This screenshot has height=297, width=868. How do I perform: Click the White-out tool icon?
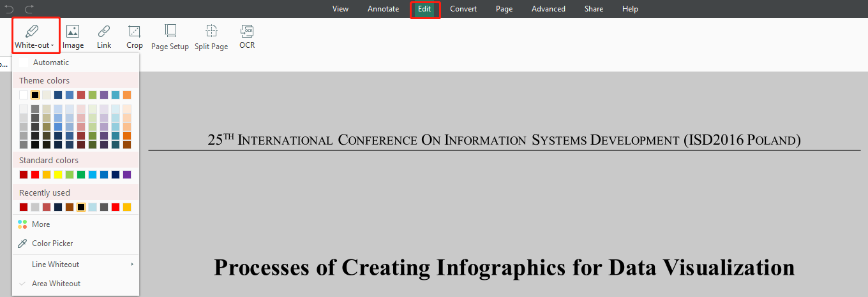pos(32,31)
